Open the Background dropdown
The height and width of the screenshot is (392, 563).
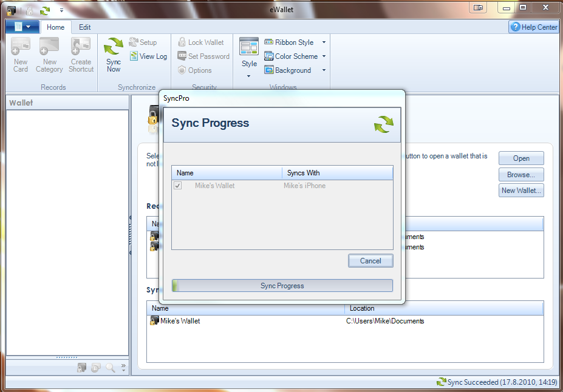pos(324,70)
